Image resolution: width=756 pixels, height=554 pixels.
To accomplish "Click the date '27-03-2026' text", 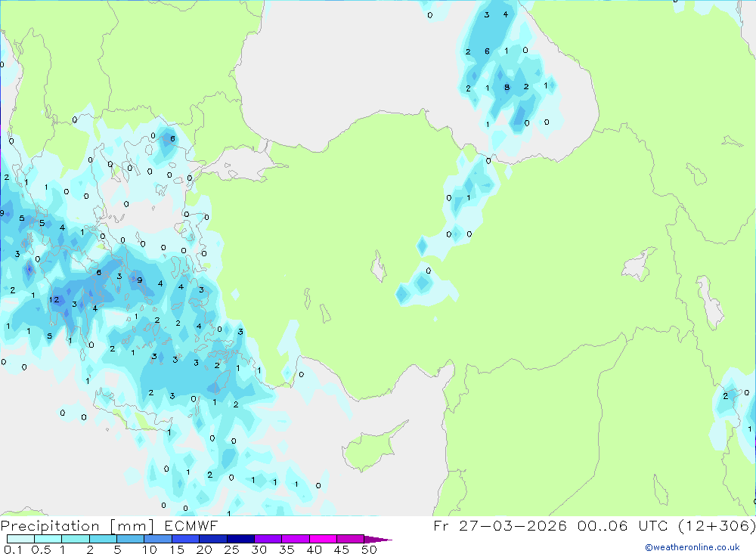I will pos(513,525).
